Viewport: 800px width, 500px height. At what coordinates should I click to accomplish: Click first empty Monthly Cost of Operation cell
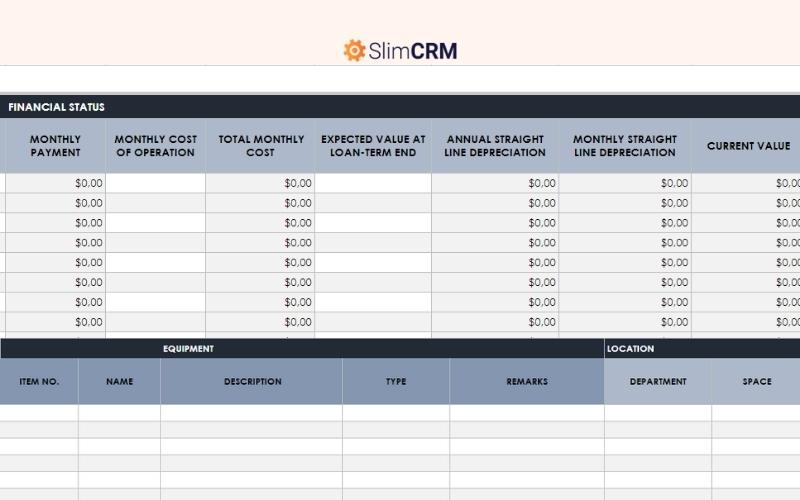(156, 183)
